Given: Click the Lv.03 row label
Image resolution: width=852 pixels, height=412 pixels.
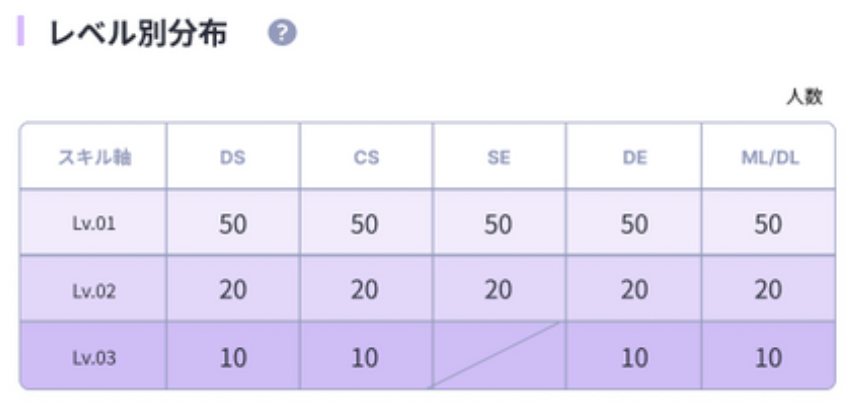Looking at the screenshot, I should [x=93, y=357].
